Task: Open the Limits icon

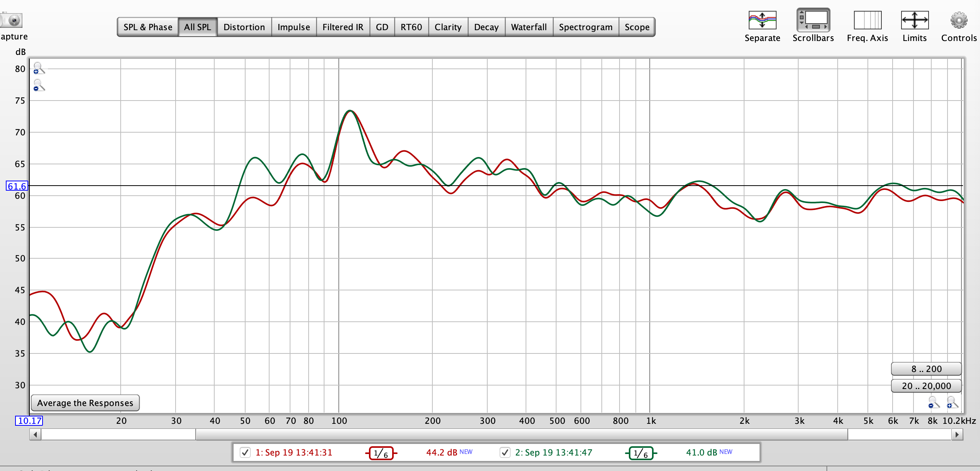Action: tap(915, 20)
